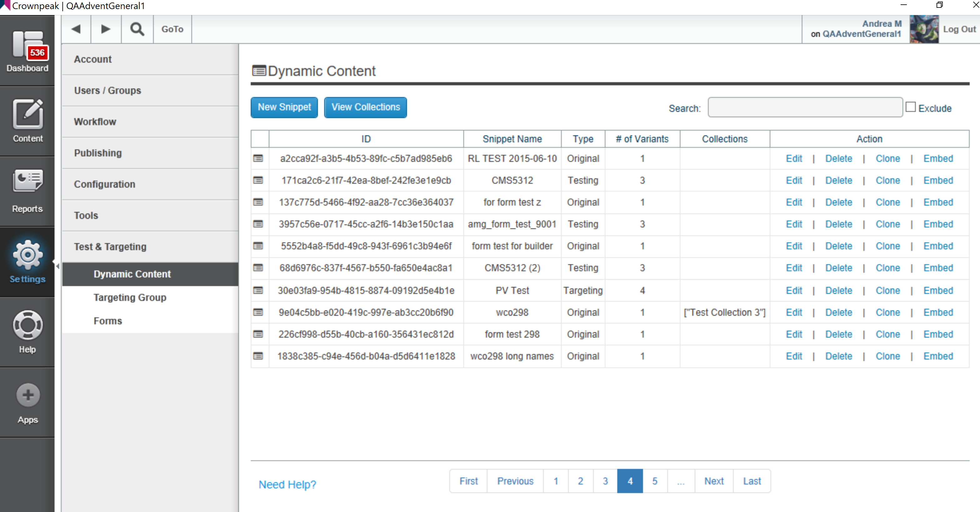Focus the Search input field
Viewport: 980px width, 512px height.
(805, 107)
